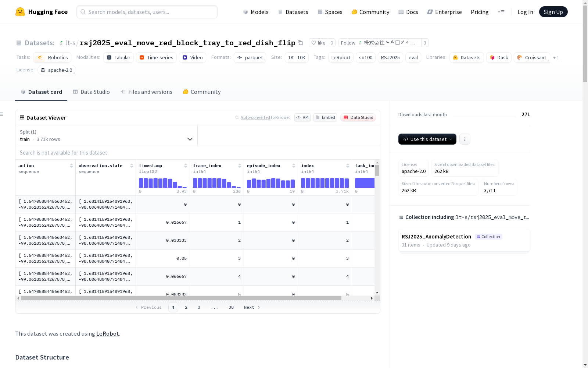The height and width of the screenshot is (368, 588).
Task: Click the table horizontal scrollbar
Action: [x=181, y=298]
